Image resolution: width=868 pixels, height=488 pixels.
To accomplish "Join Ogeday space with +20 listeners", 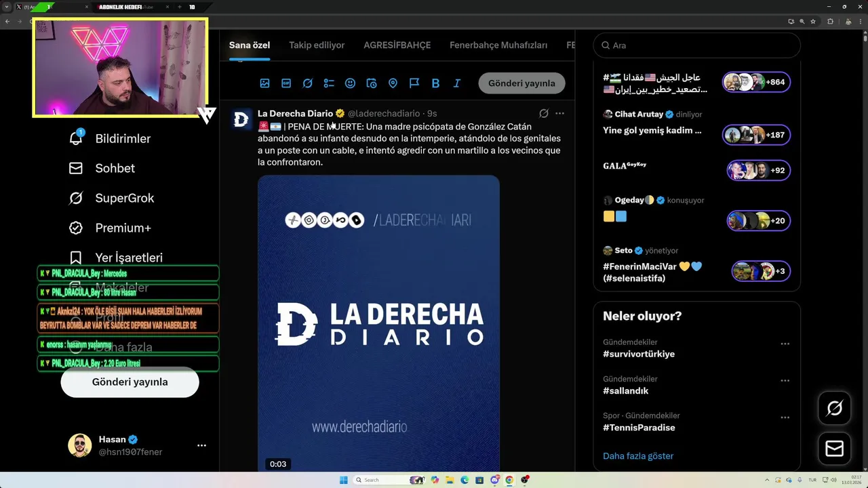I will pos(758,220).
